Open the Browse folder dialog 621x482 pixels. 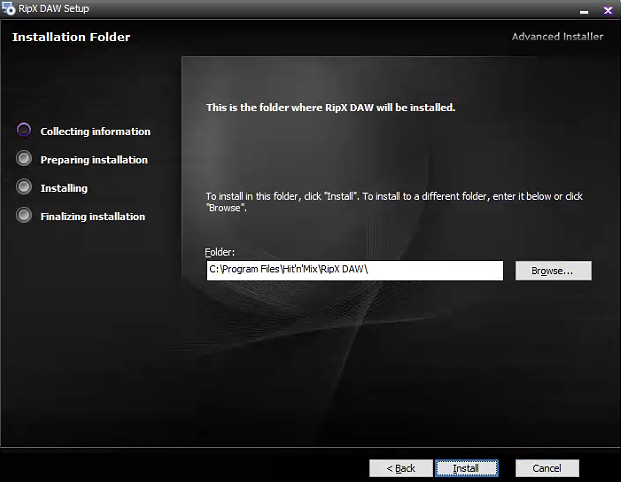click(x=553, y=271)
